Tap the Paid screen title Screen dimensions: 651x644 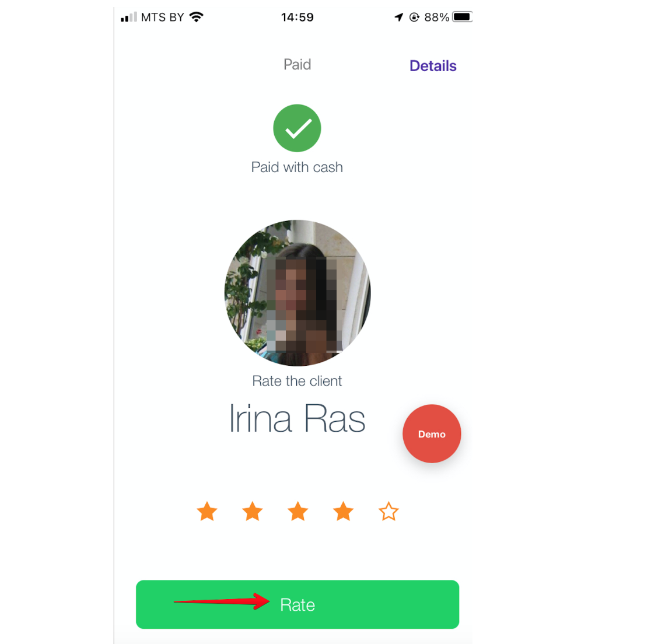click(x=297, y=64)
